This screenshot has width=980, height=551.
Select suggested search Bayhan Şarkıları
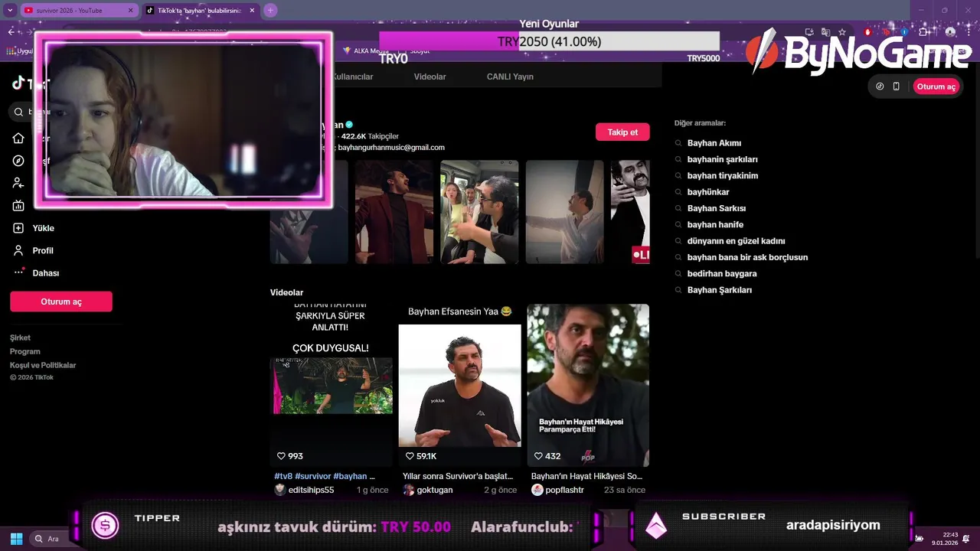(720, 290)
